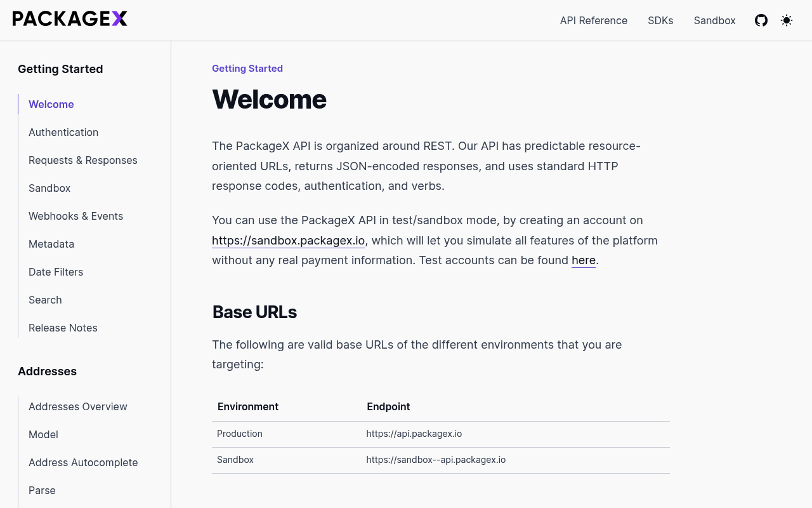
Task: Open Address Autocomplete page
Action: 83,462
